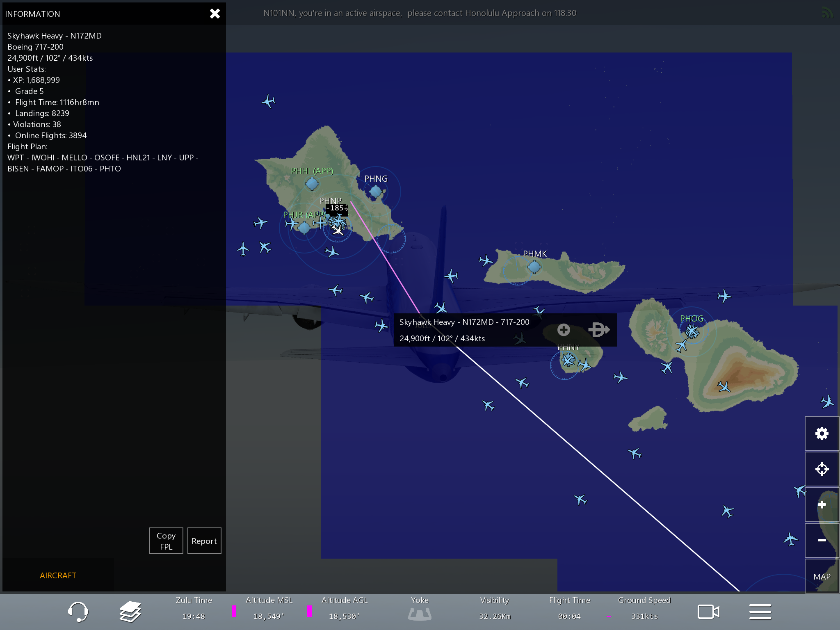Viewport: 840px width, 630px height.
Task: Center map on own aircraft
Action: pyautogui.click(x=822, y=469)
